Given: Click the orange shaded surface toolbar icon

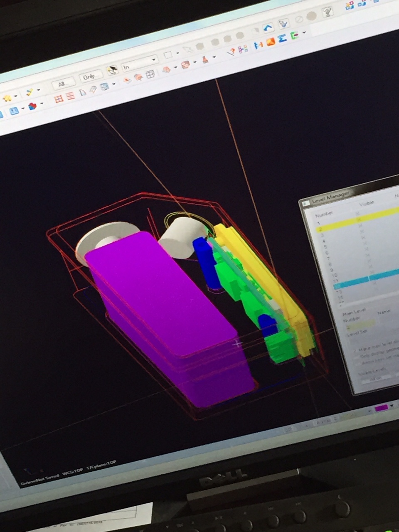Looking at the screenshot, I should 271,42.
